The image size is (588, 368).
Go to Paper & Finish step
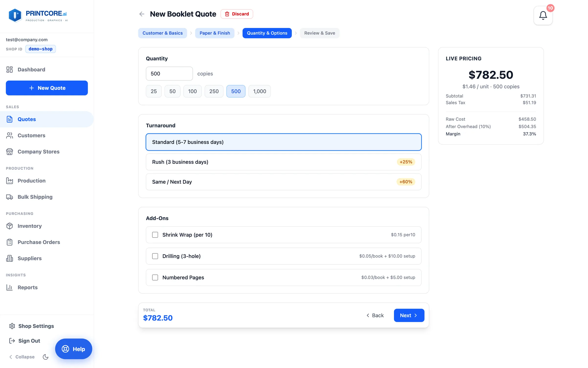click(x=215, y=33)
